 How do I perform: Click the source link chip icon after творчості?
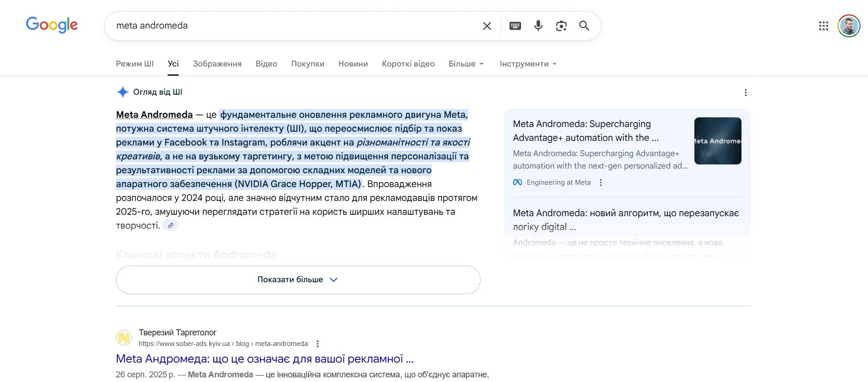170,225
